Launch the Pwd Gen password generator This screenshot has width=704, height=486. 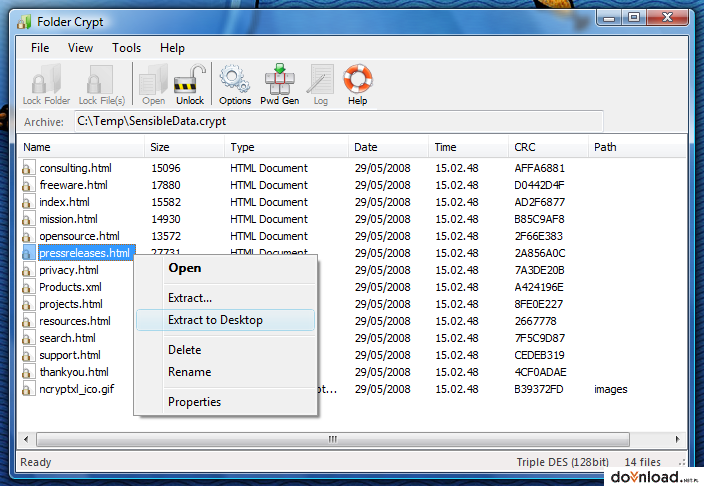[279, 84]
